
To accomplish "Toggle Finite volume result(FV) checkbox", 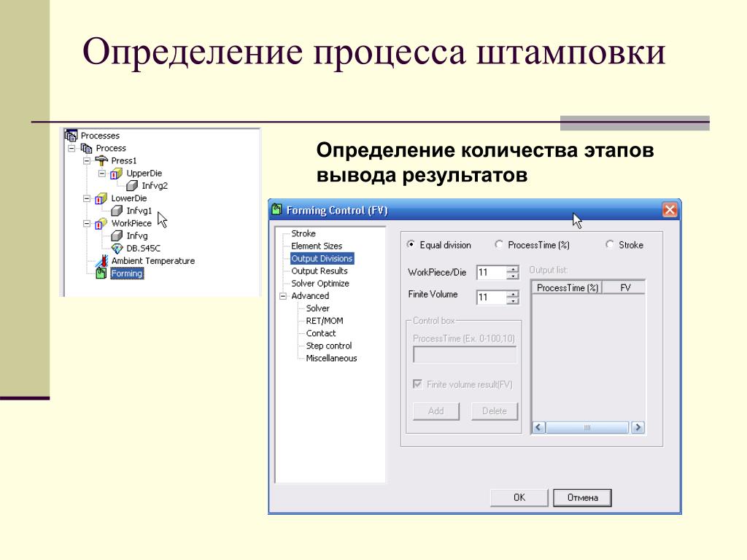I will tap(418, 384).
